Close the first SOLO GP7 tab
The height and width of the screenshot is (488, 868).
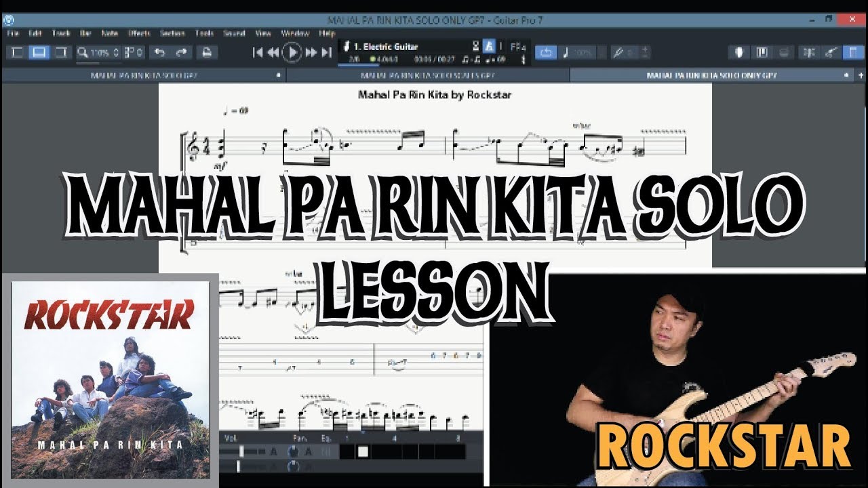(279, 75)
